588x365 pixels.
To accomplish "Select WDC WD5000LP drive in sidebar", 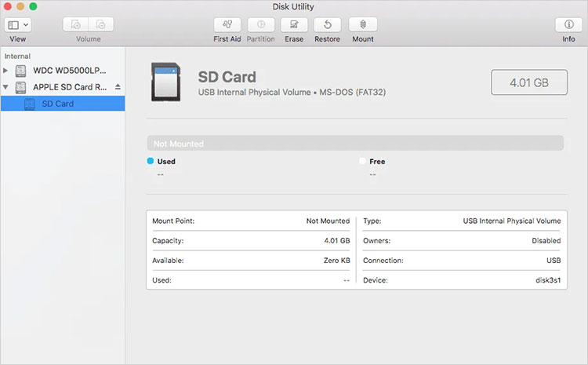I will (69, 70).
